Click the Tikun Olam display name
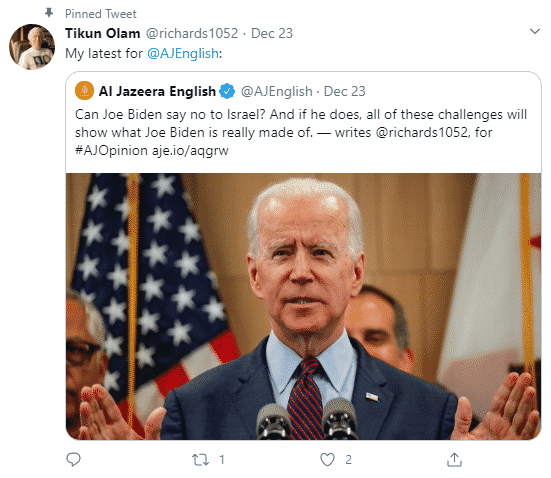Image resolution: width=551 pixels, height=478 pixels. (103, 33)
